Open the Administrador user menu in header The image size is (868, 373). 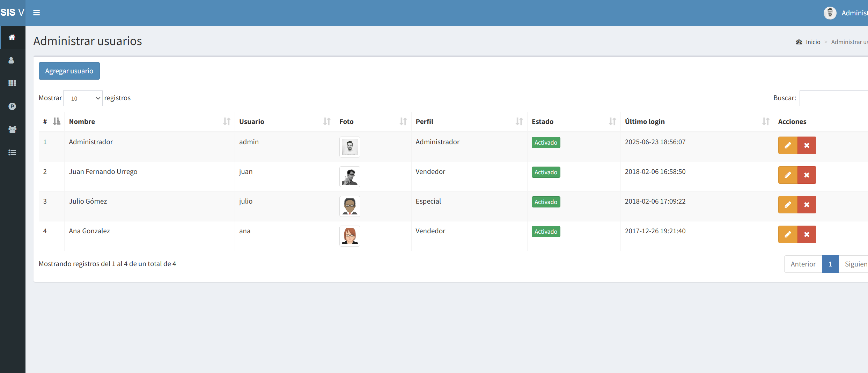coord(846,13)
